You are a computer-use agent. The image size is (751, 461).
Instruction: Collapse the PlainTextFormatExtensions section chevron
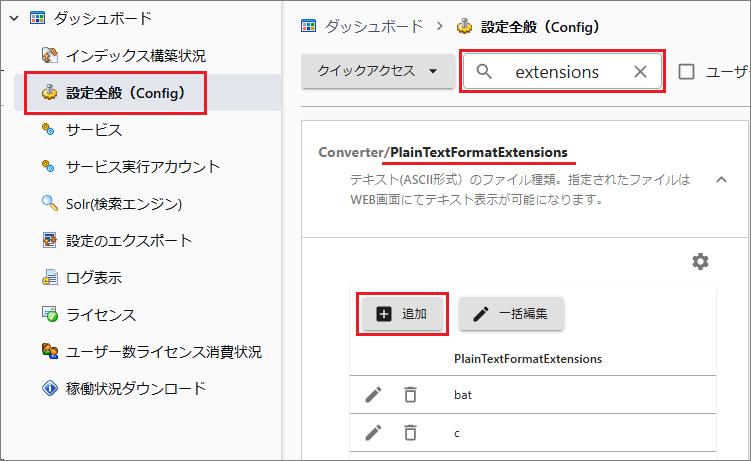[x=720, y=179]
